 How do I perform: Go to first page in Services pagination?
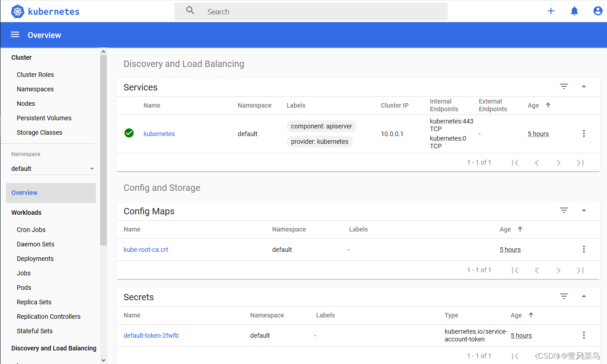(515, 163)
